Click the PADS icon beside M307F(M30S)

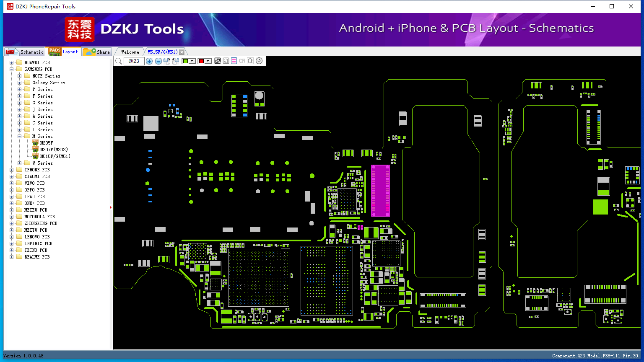35,150
